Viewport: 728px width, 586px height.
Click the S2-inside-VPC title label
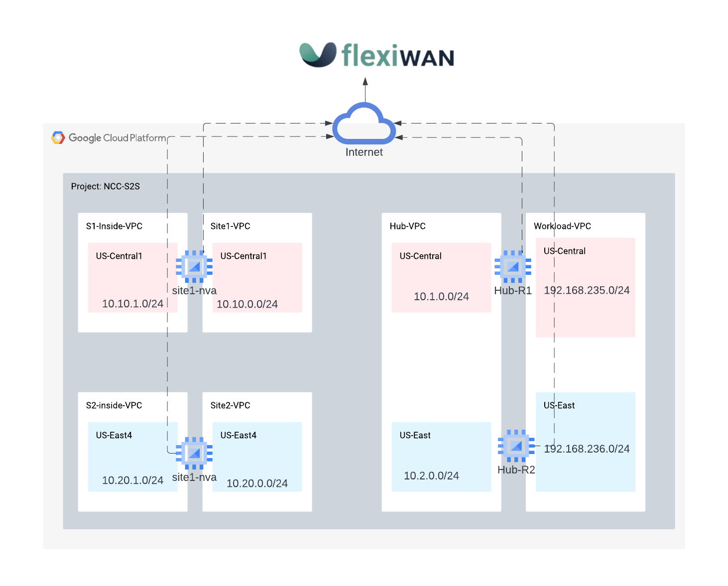coord(114,405)
